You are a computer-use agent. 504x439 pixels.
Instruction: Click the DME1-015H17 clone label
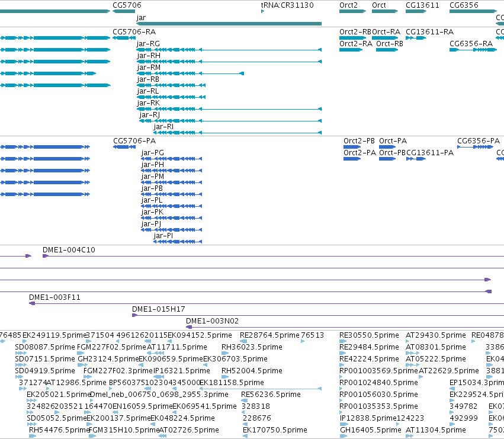[159, 309]
